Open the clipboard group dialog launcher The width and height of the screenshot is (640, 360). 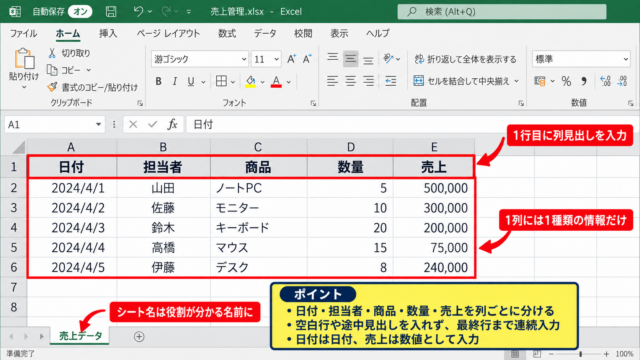pos(140,103)
